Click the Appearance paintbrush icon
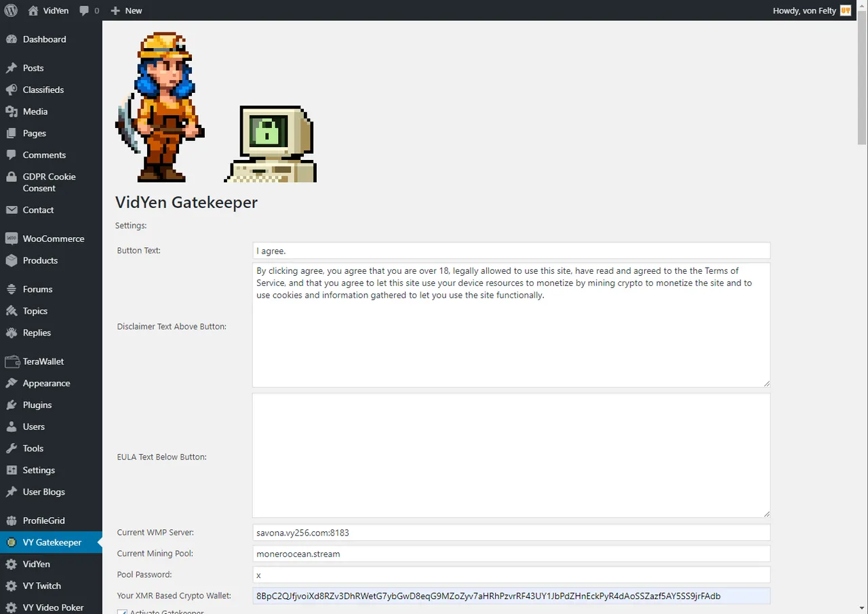Screen dimensions: 868x614 11,383
